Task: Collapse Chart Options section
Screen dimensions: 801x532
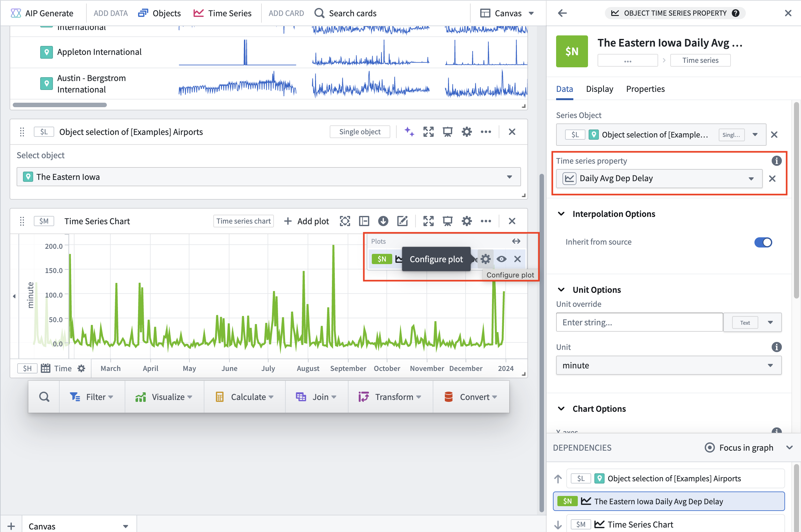Action: [561, 409]
